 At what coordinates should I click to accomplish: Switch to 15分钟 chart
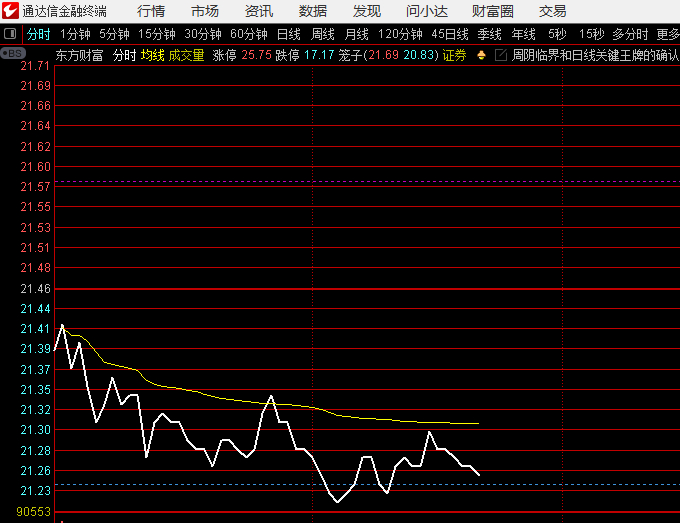(157, 34)
